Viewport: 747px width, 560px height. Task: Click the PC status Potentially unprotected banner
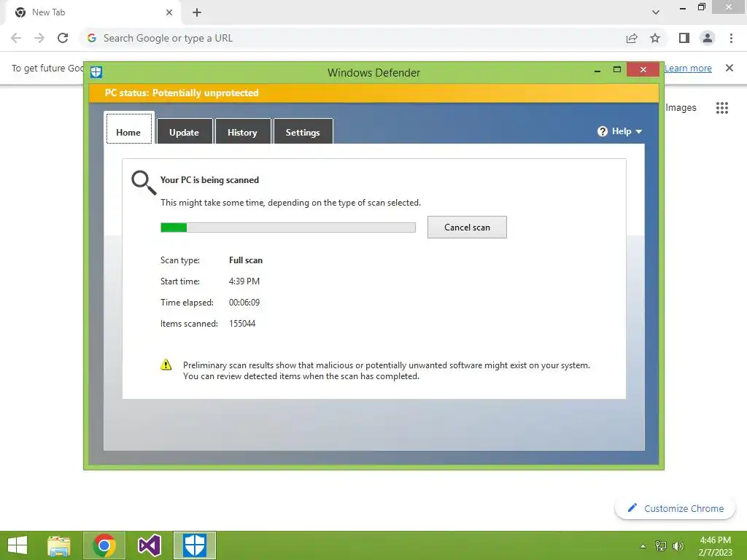point(374,93)
